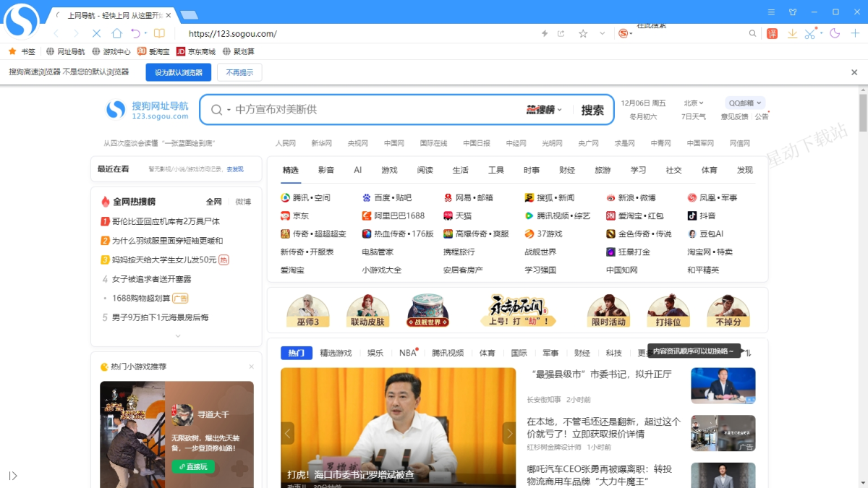Switch to the 财经 category tab
The image size is (868, 488).
[x=567, y=170]
